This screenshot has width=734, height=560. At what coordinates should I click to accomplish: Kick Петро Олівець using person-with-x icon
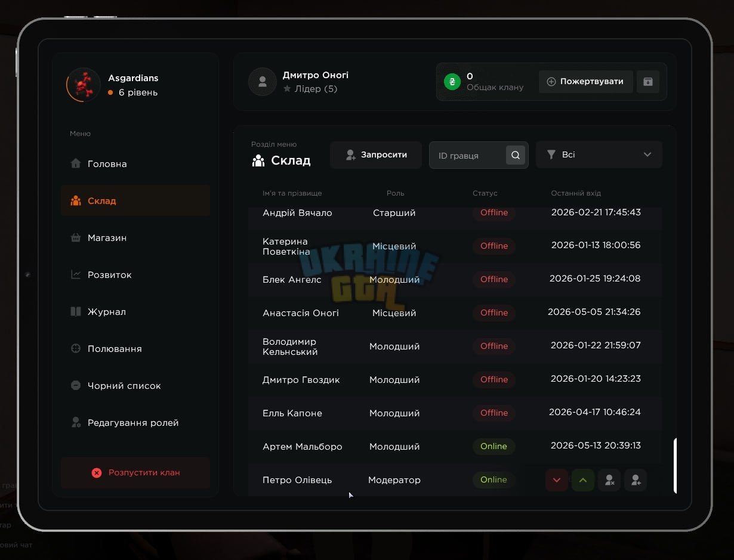tap(609, 480)
